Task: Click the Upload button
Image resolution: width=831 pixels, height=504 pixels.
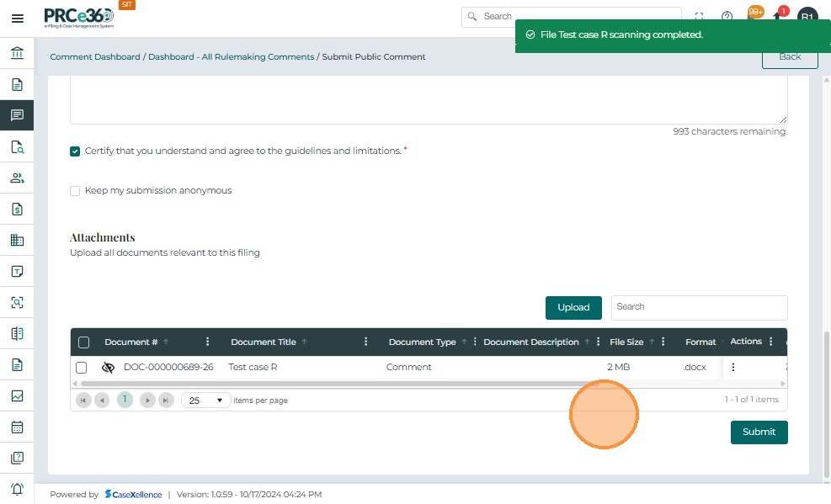Action: click(x=573, y=308)
